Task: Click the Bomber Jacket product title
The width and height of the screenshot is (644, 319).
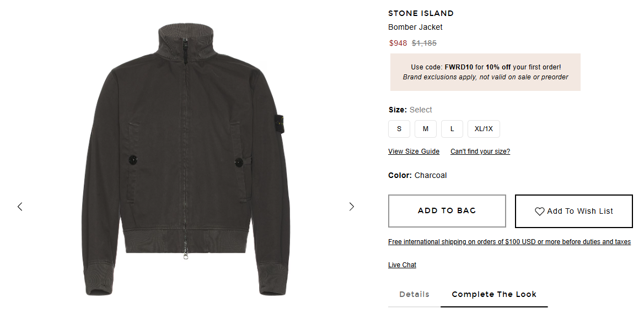Action: point(415,27)
